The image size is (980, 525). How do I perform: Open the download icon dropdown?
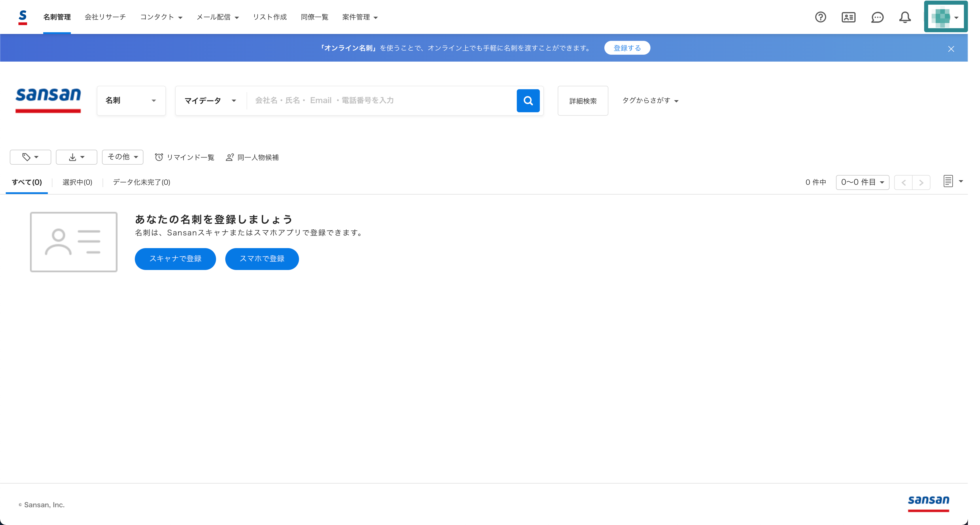(76, 157)
